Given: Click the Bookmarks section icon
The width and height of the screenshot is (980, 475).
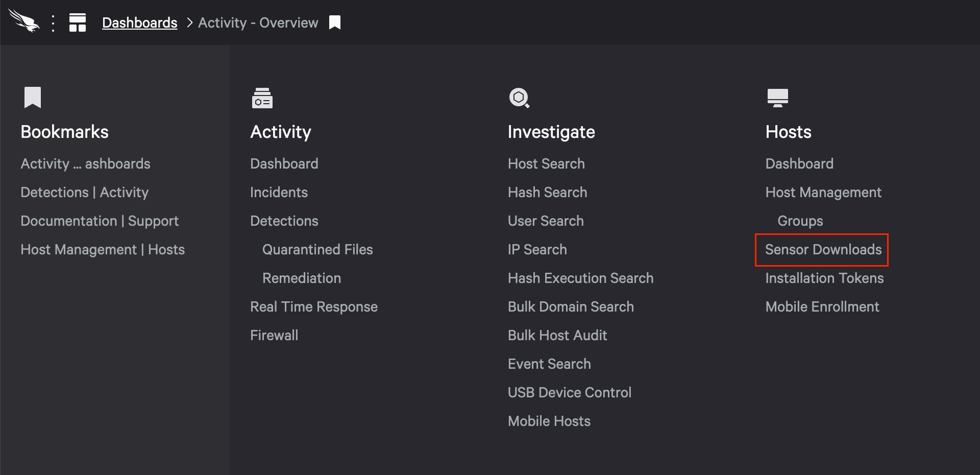Looking at the screenshot, I should (x=33, y=97).
